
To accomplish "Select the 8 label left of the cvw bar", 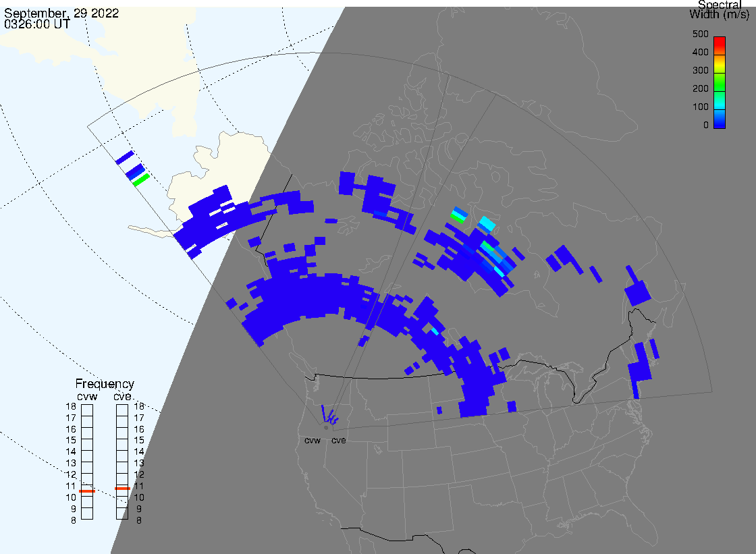I will 74,520.
